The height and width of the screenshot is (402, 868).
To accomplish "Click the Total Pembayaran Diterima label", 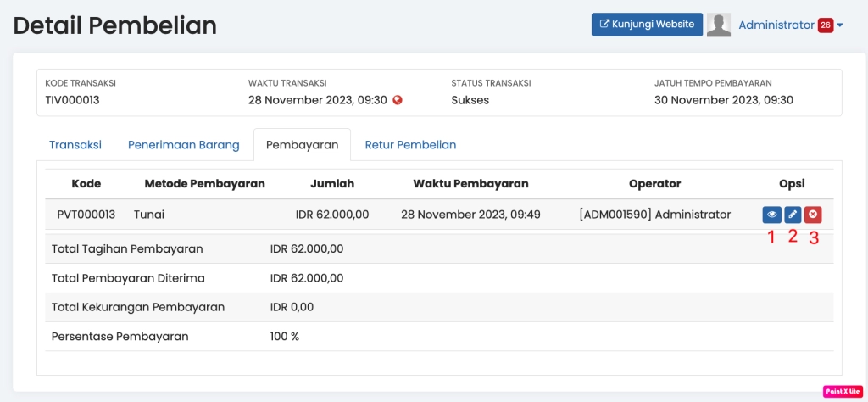I will pyautogui.click(x=128, y=278).
